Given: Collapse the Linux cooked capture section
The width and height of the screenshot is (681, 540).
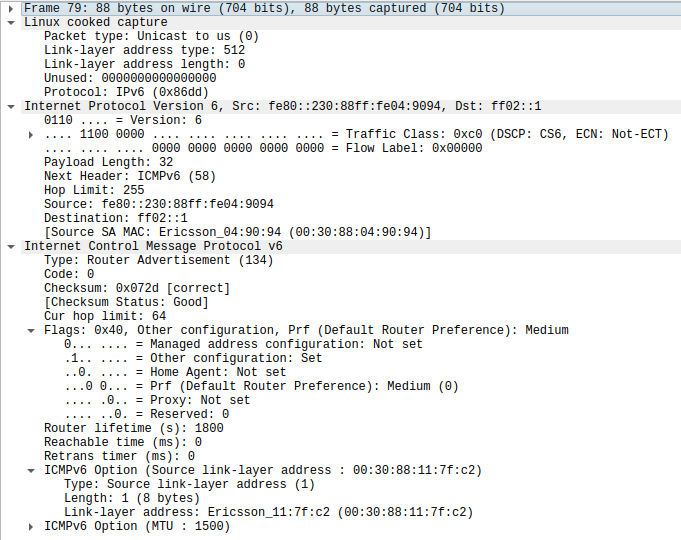Looking at the screenshot, I should point(11,22).
